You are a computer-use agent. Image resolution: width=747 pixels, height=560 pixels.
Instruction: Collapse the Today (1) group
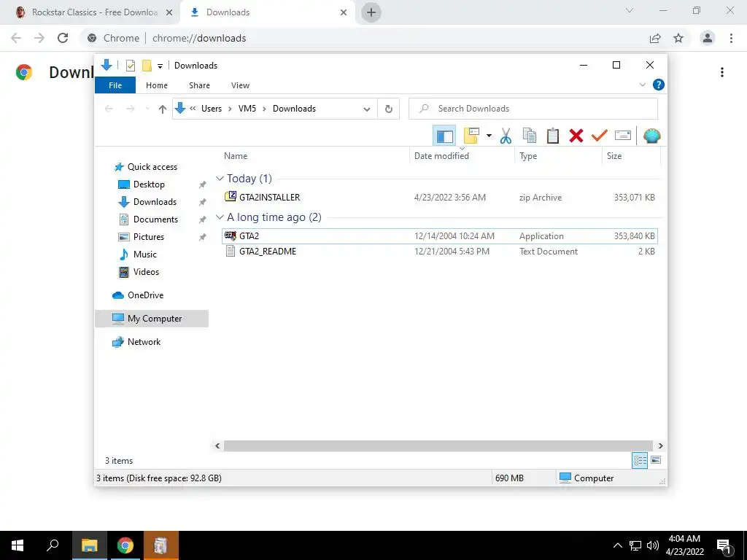pyautogui.click(x=220, y=179)
